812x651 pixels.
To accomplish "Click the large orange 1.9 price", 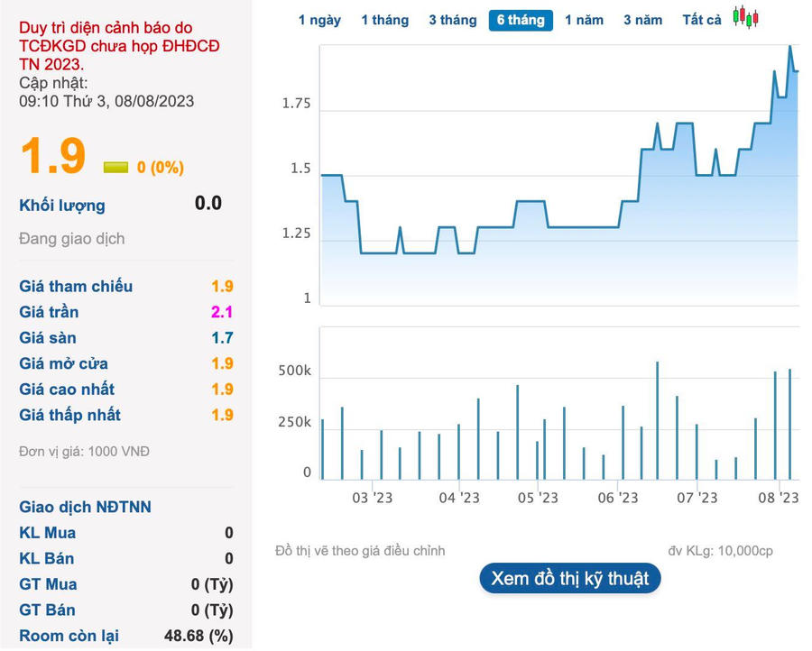I will tap(53, 156).
